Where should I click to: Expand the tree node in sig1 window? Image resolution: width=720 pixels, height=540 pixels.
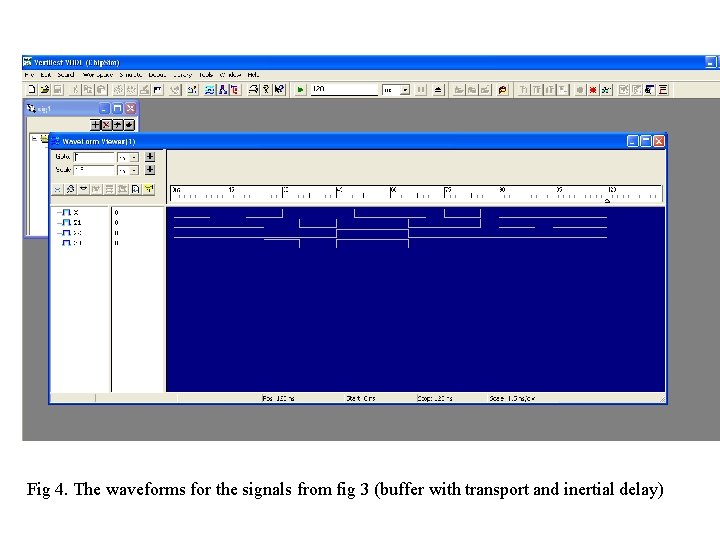tap(34, 138)
